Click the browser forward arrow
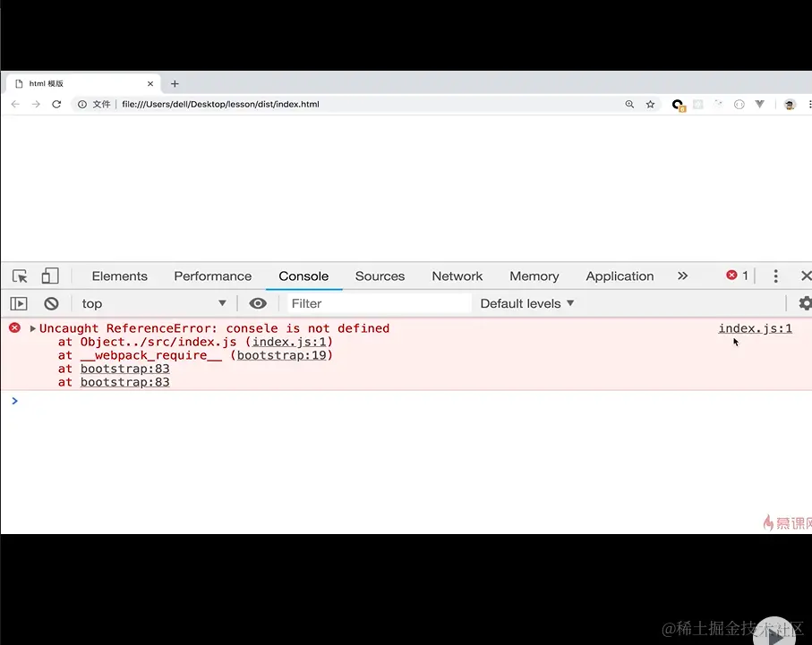 [x=36, y=104]
